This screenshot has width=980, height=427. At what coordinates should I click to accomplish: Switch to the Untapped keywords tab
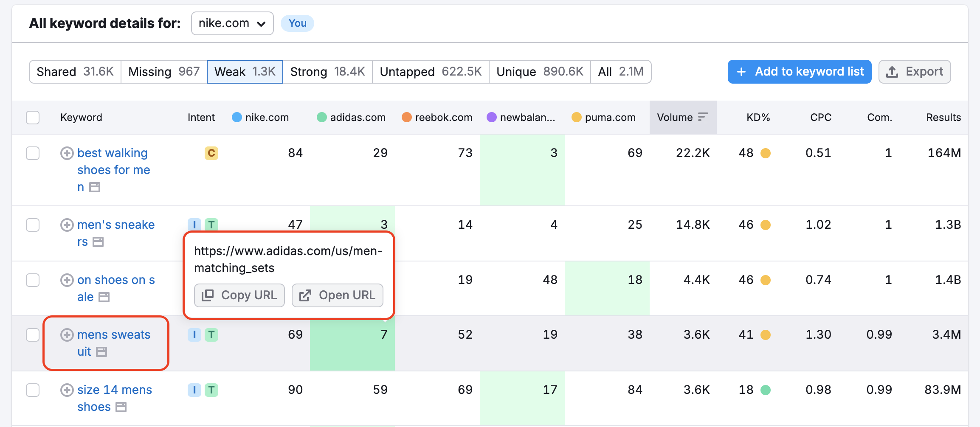(x=430, y=72)
